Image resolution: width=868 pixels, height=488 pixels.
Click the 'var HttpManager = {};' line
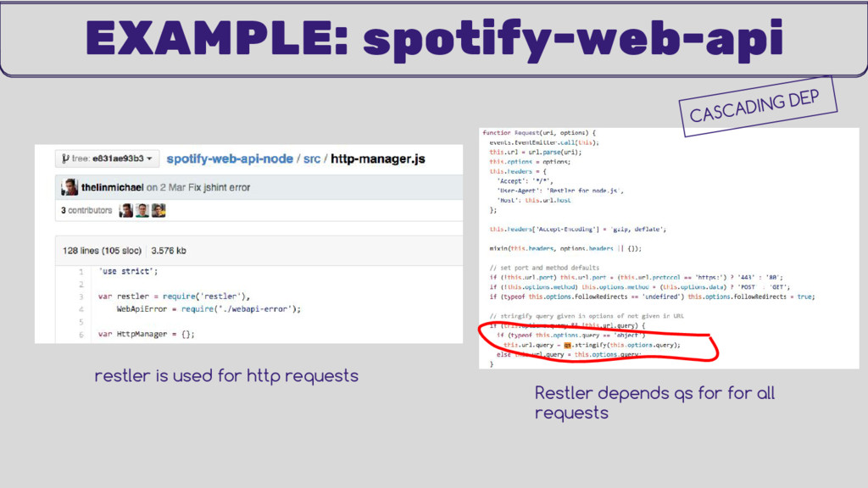pos(146,334)
